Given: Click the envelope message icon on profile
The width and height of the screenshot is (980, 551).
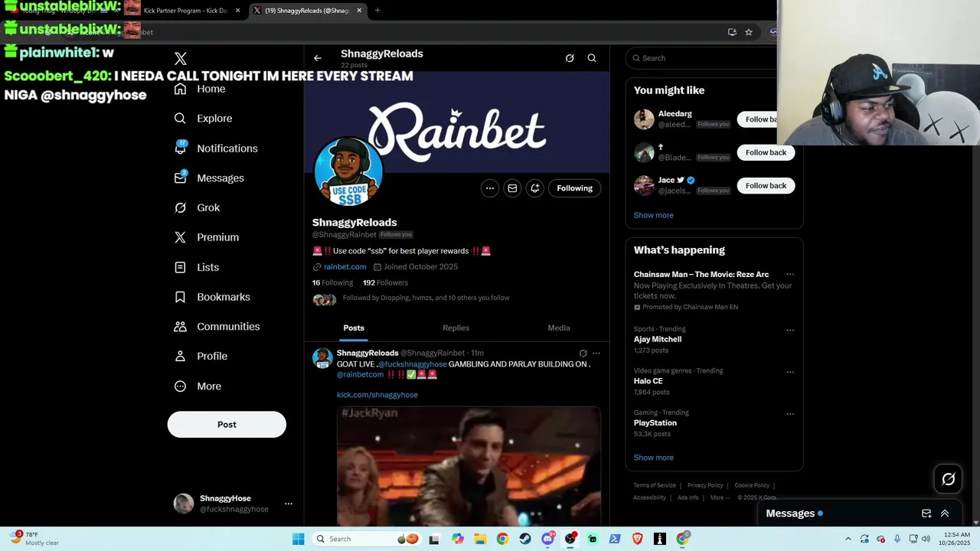Looking at the screenshot, I should [x=512, y=188].
